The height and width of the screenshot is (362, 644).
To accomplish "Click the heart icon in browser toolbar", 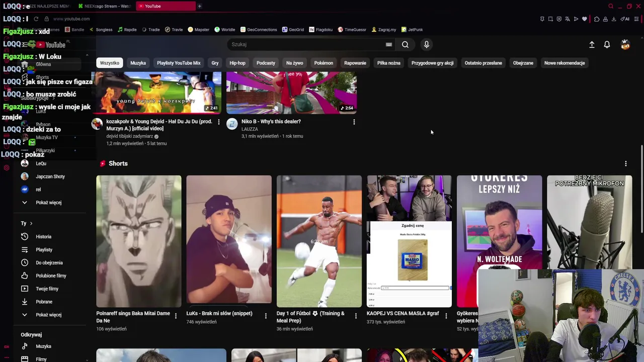I will pyautogui.click(x=584, y=19).
